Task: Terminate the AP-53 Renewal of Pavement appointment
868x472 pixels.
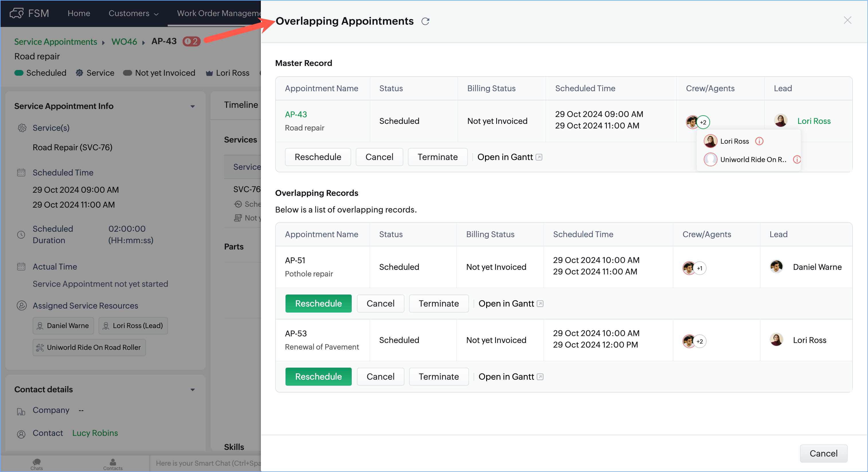Action: tap(438, 377)
